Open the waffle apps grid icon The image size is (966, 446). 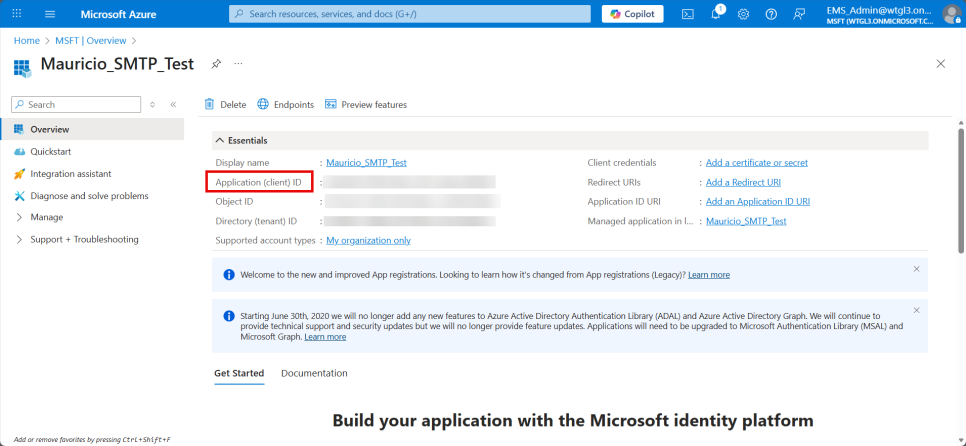click(16, 14)
